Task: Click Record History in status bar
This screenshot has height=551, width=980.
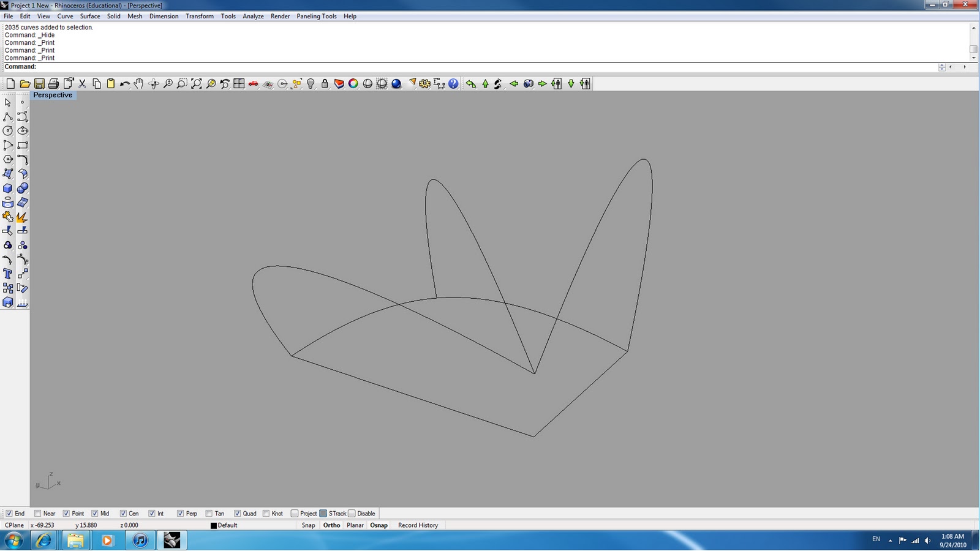Action: [418, 525]
